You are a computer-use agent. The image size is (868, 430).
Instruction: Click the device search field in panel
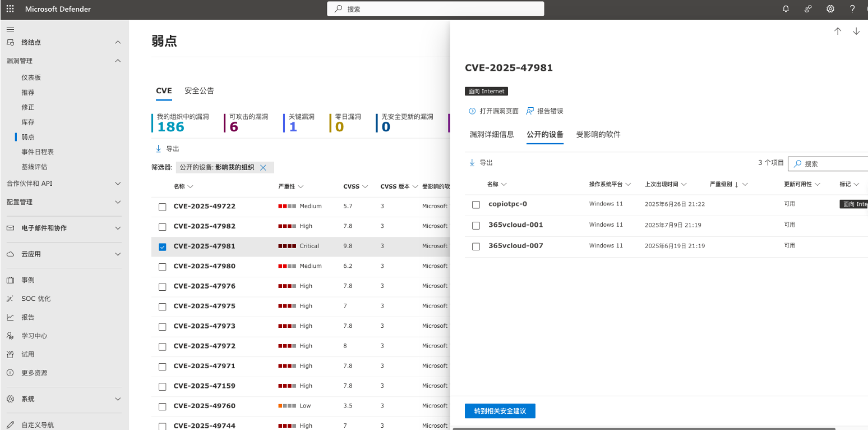point(828,163)
